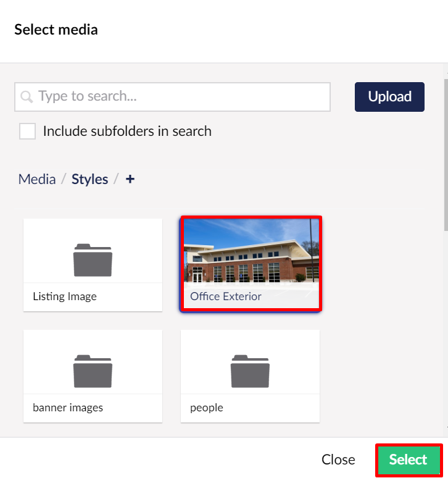Click the scrollbar down arrow

pos(446,428)
